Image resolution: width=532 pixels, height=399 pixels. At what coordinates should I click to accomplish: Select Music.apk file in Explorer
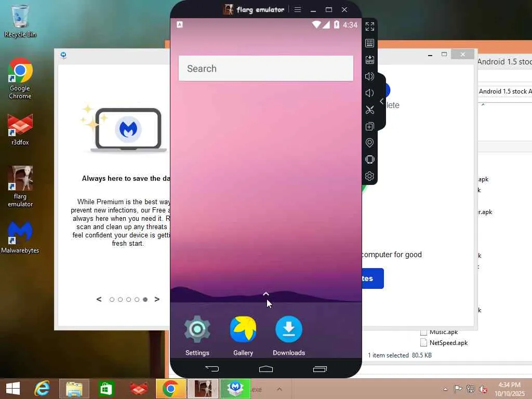439,332
